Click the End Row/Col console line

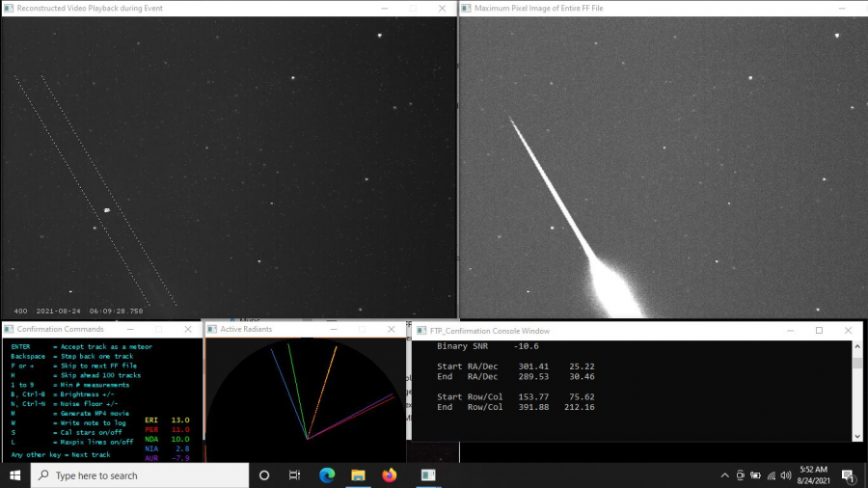click(515, 407)
